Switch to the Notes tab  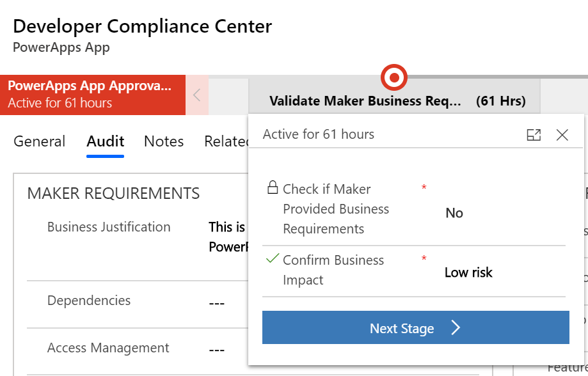pyautogui.click(x=163, y=141)
